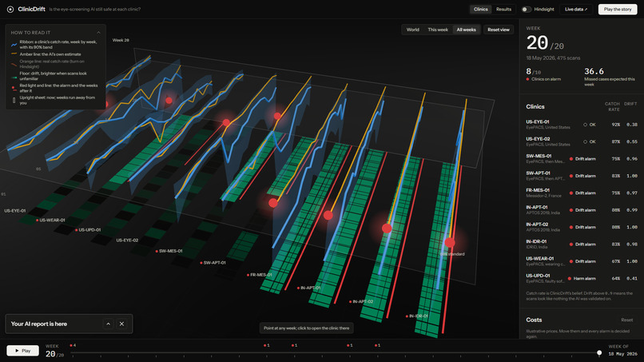Click the Drift alarm dot for IN-IDR-01
Image resolution: width=644 pixels, height=362 pixels.
pyautogui.click(x=571, y=244)
